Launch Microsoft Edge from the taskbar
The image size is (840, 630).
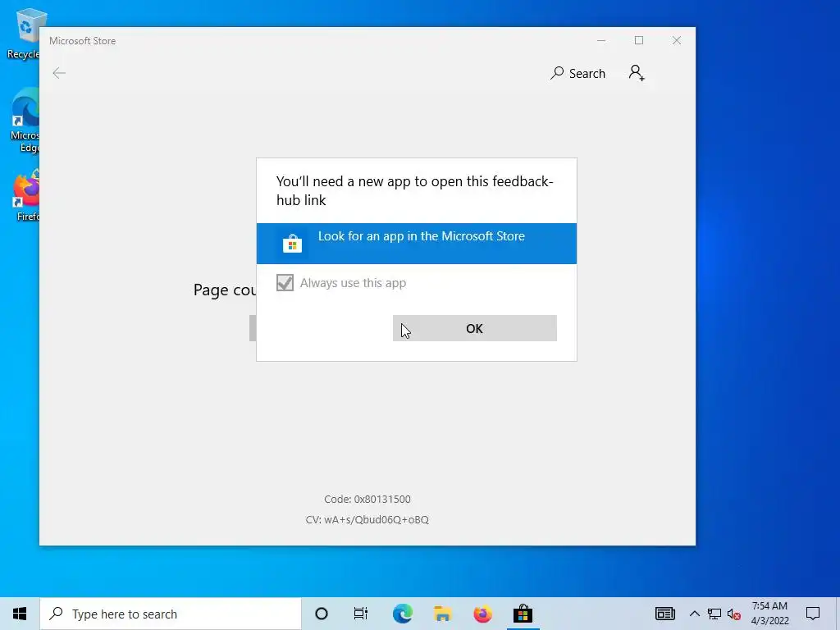pyautogui.click(x=402, y=614)
